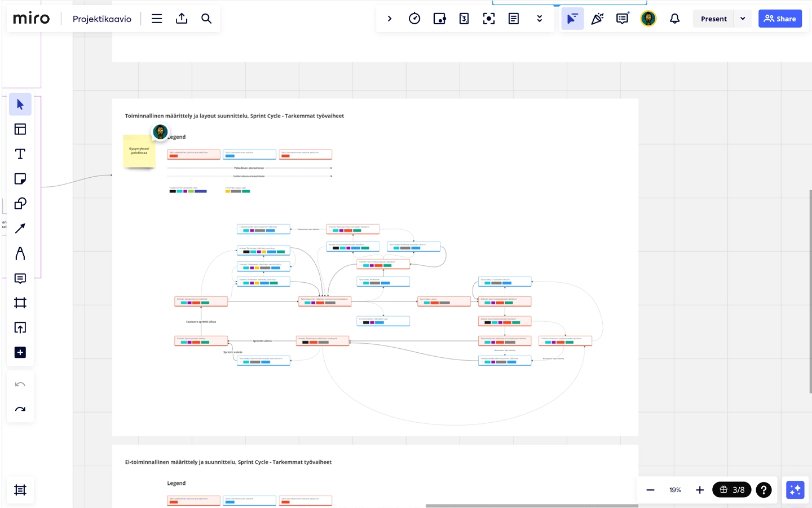Open the board export menu

(x=182, y=18)
